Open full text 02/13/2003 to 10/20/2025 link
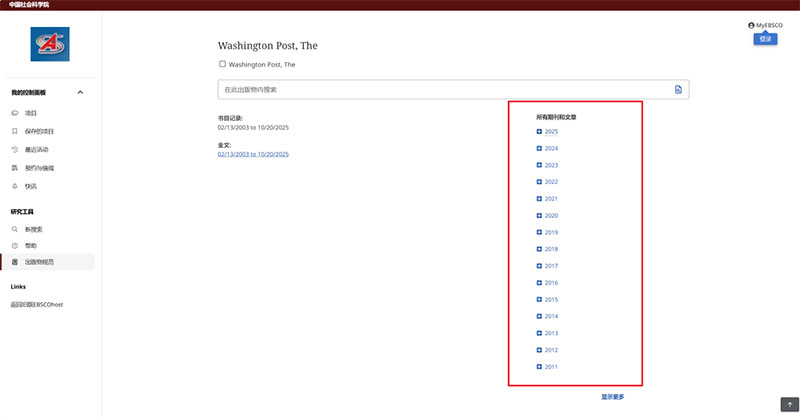The height and width of the screenshot is (418, 800). pos(253,154)
